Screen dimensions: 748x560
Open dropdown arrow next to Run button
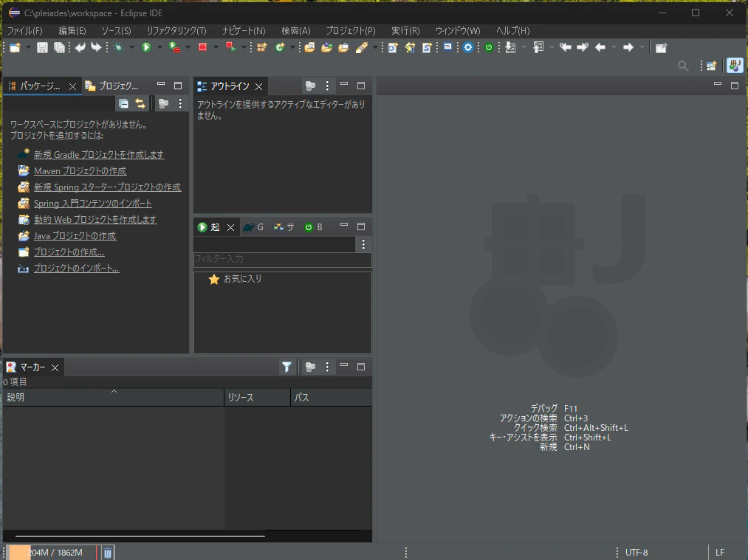pos(159,47)
